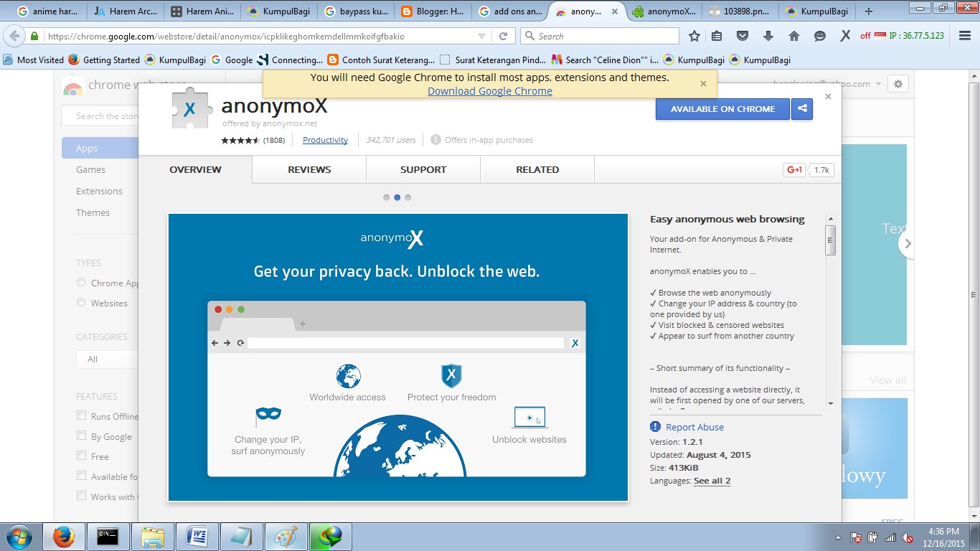Open the Downloads arrow icon
The image size is (980, 551).
point(768,36)
